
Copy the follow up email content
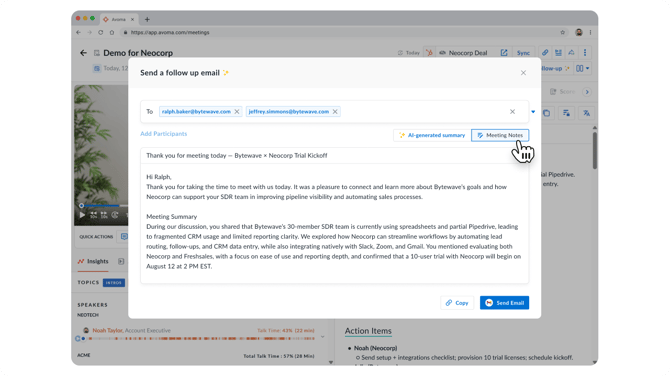coord(457,303)
